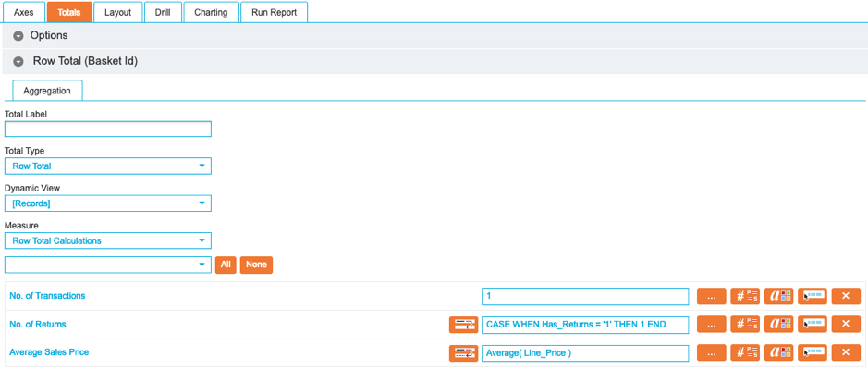
Task: Open text style icon for No. of Returns
Action: 779,325
